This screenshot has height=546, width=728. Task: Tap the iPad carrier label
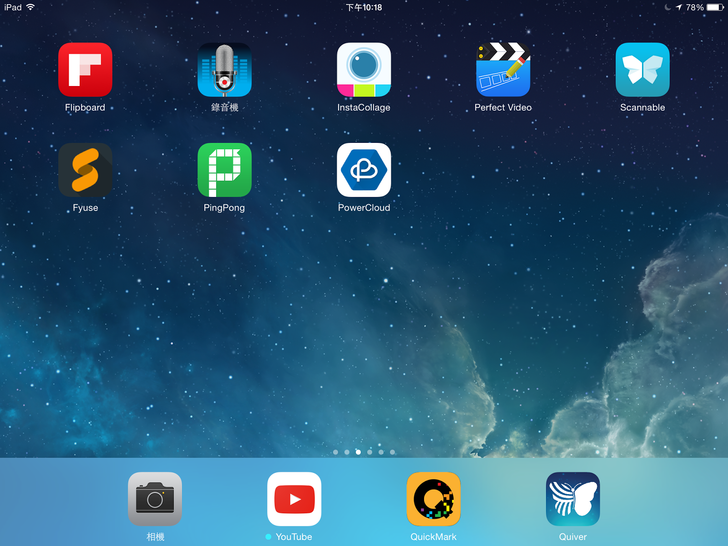[13, 7]
